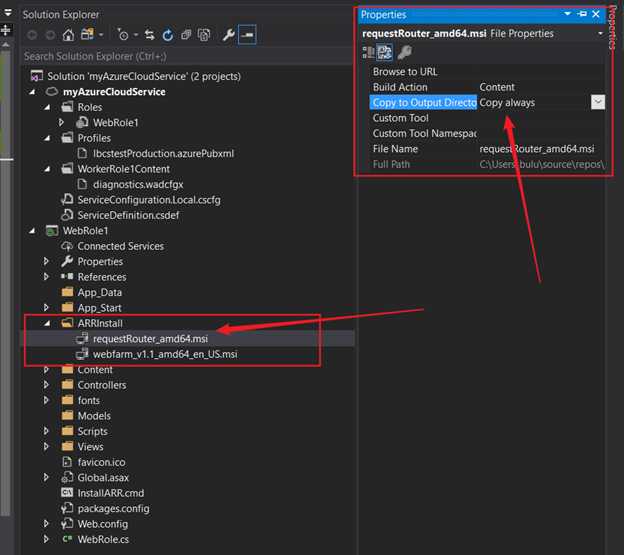Open Properties window position dropdown arrow
Screen dimensions: 624x555
coord(567,14)
